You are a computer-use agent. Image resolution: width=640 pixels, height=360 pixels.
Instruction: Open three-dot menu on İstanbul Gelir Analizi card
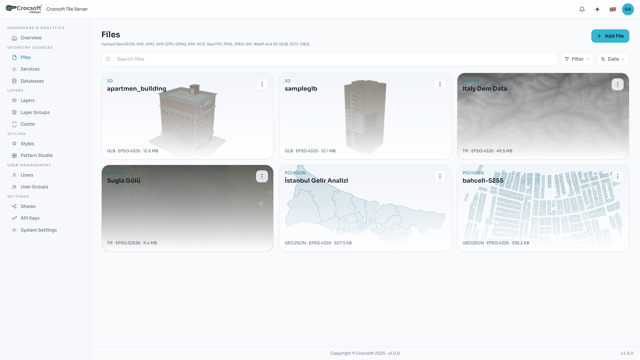(x=440, y=176)
